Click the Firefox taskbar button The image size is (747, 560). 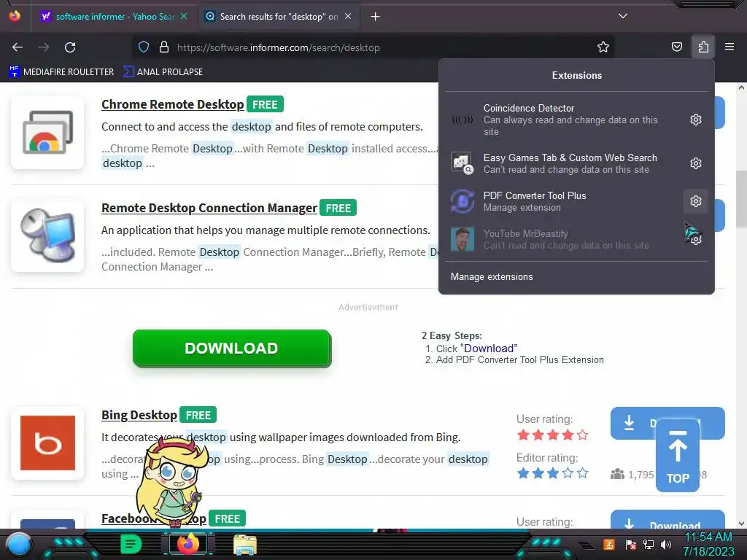pos(188,544)
